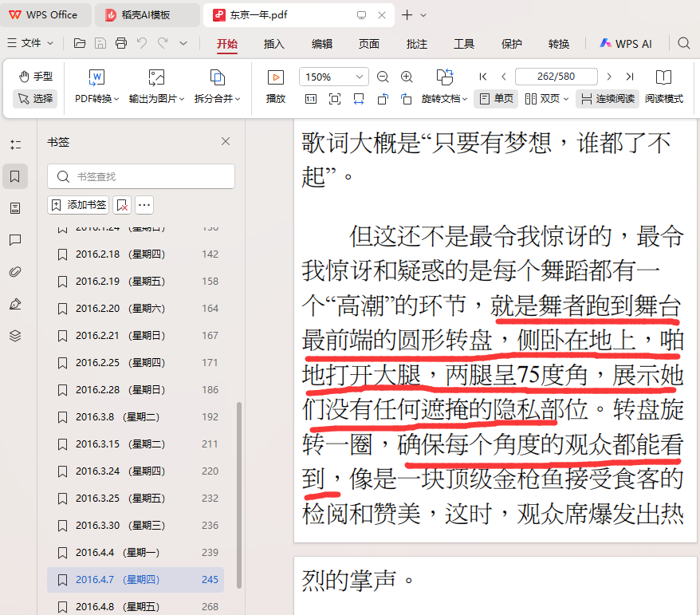Go to first page icon
This screenshot has width=700, height=615.
(x=482, y=77)
